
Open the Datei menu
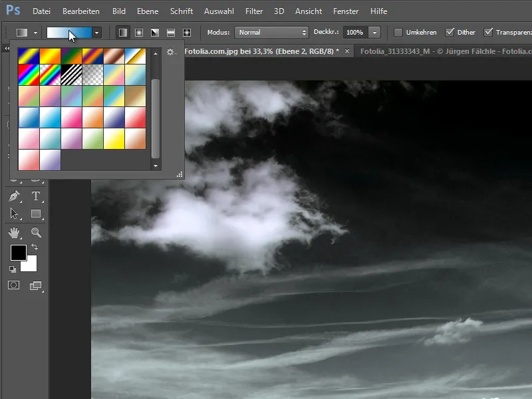pos(41,11)
